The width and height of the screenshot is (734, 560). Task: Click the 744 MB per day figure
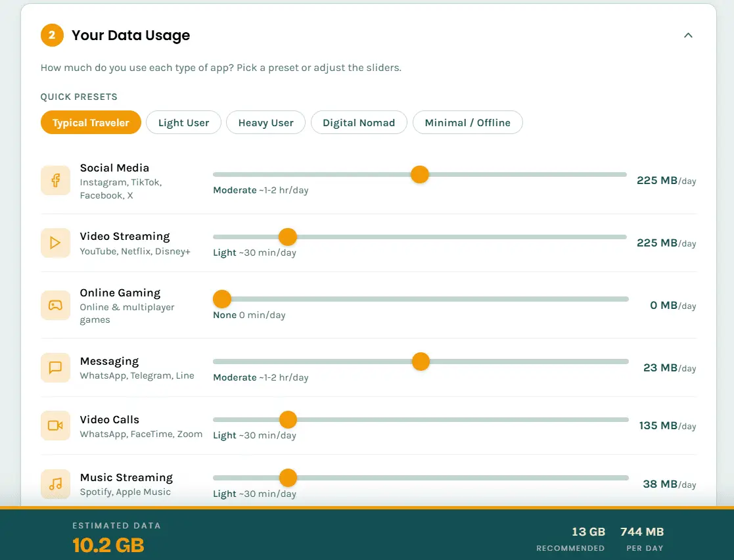coord(642,532)
